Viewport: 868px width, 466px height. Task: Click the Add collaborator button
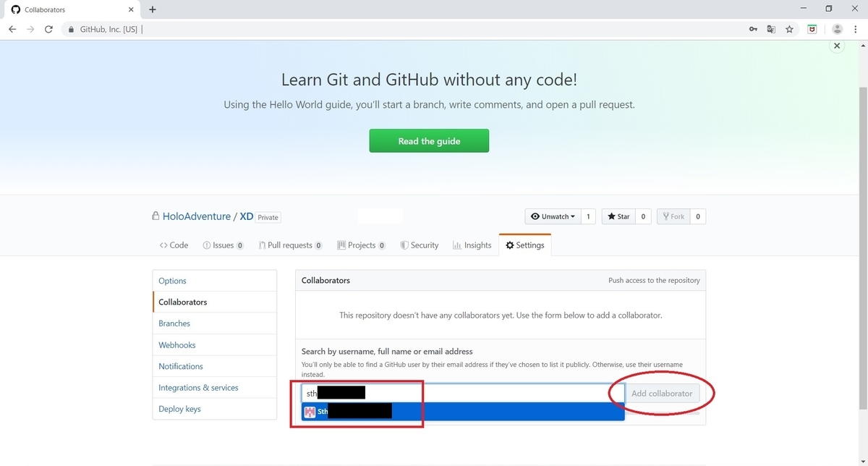[x=662, y=394]
